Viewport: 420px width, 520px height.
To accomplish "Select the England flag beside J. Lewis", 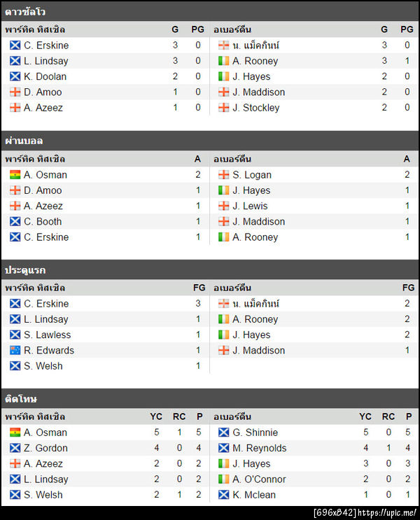I will click(224, 206).
